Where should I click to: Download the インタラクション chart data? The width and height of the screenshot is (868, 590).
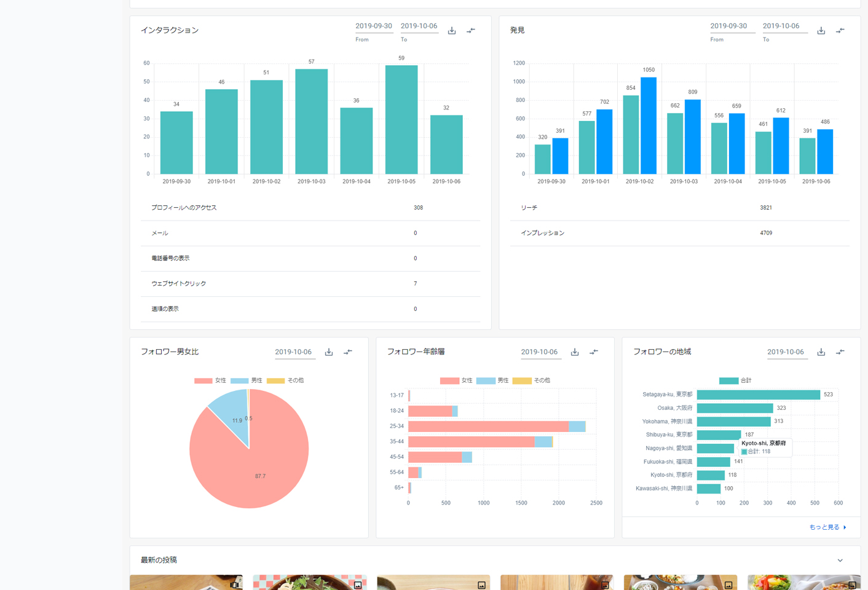click(x=452, y=31)
